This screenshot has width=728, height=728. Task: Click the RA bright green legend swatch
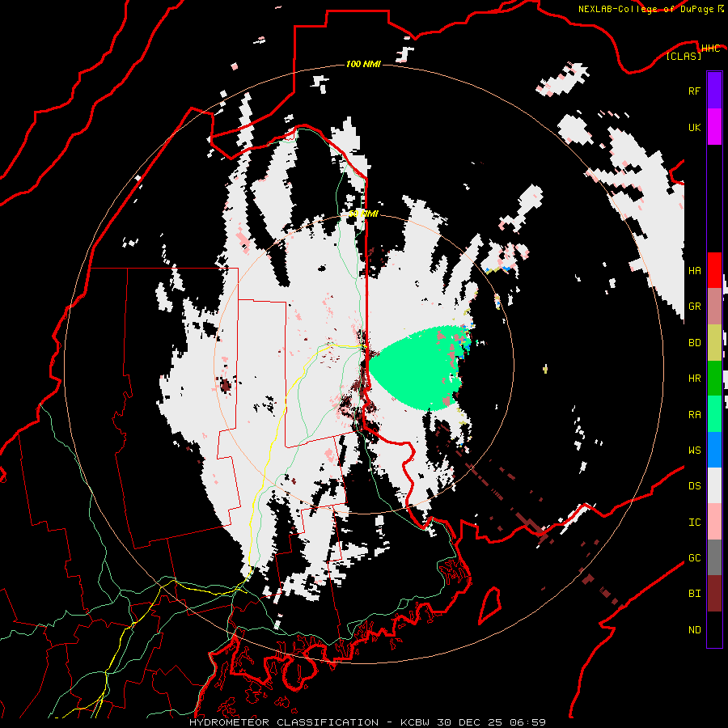(x=714, y=414)
